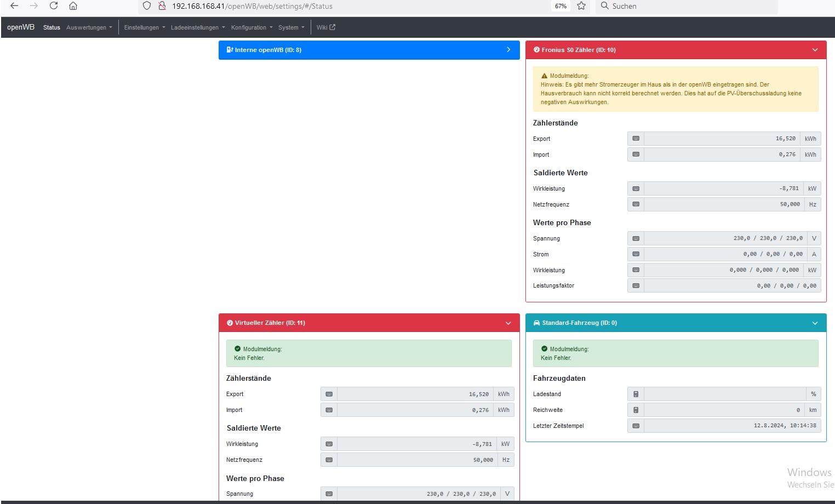Click keyboard icon beside Virtueller Zähler Import

coord(329,410)
